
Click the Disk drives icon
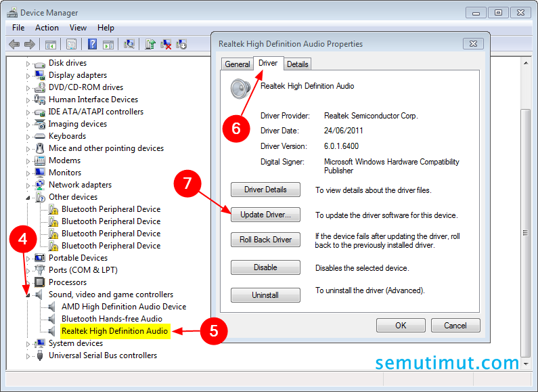[40, 64]
